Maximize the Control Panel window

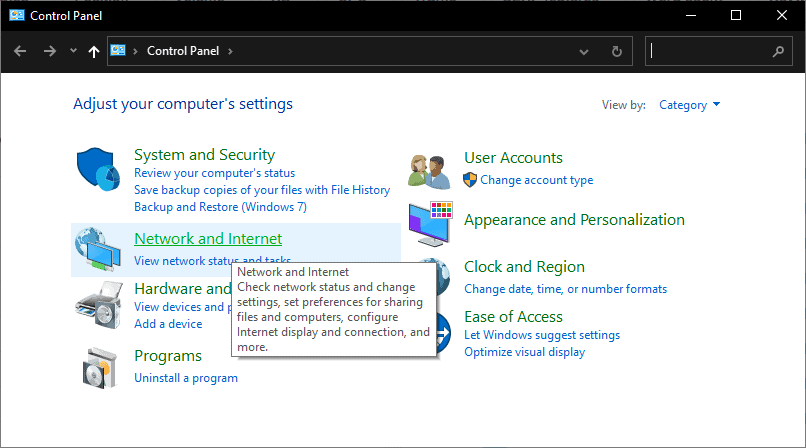click(736, 15)
